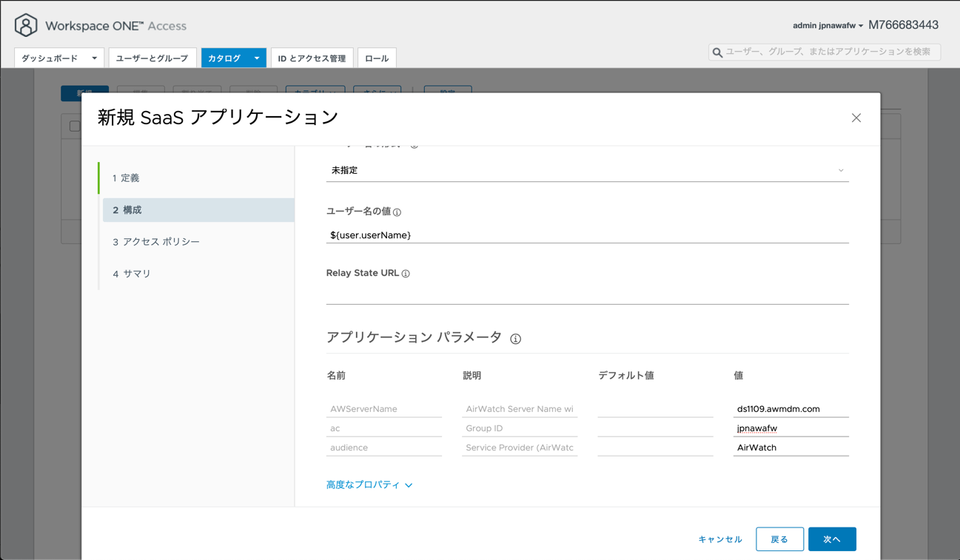Click default value field for audience row
The height and width of the screenshot is (560, 960).
pyautogui.click(x=655, y=448)
